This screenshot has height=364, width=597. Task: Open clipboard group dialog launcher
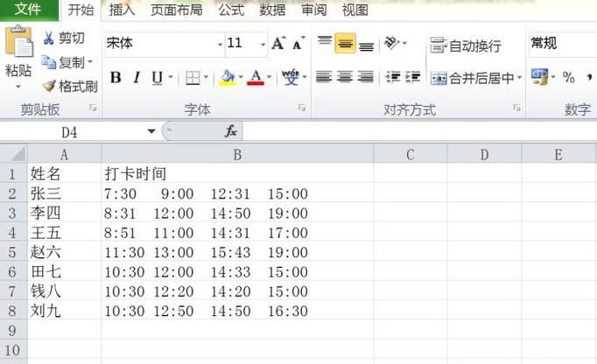click(93, 108)
